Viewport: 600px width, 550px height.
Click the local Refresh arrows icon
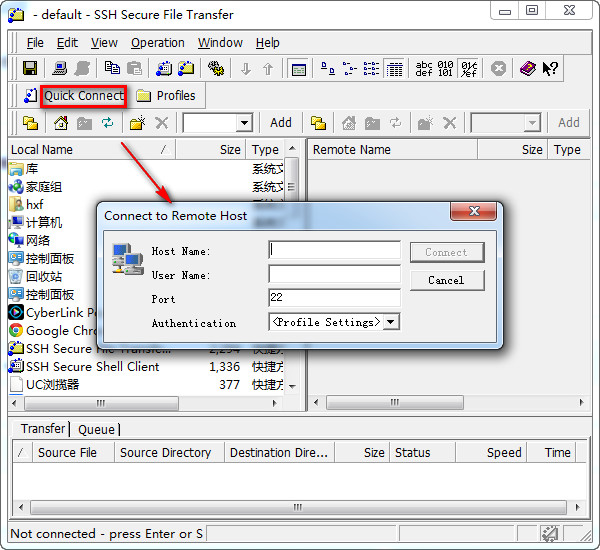pos(108,123)
